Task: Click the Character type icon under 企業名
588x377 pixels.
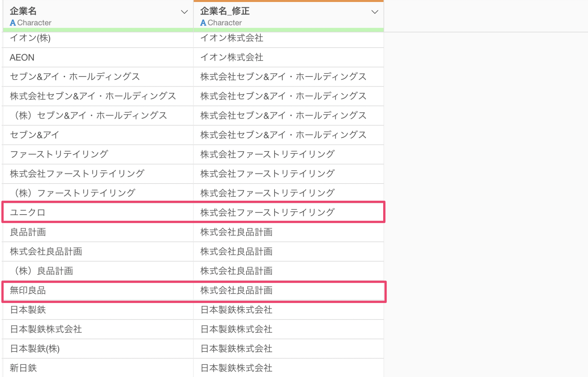Action: (13, 23)
